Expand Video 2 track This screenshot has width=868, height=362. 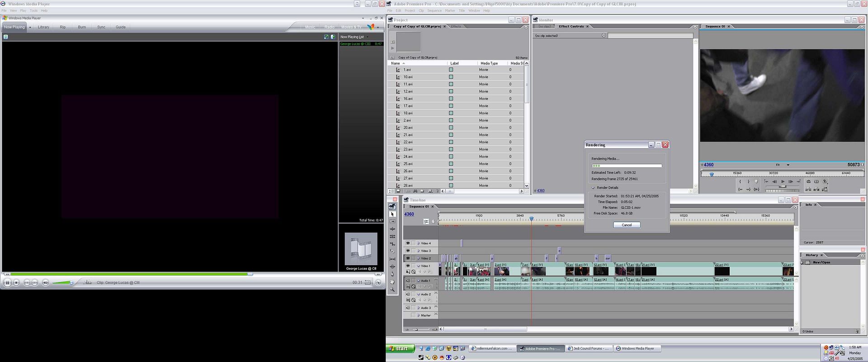coord(419,258)
